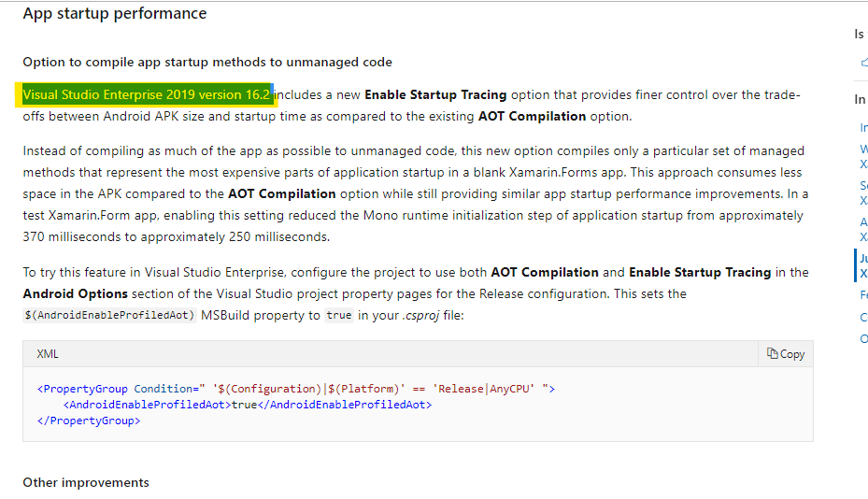Click the italic ".csproj" text
868x499 pixels.
(420, 316)
